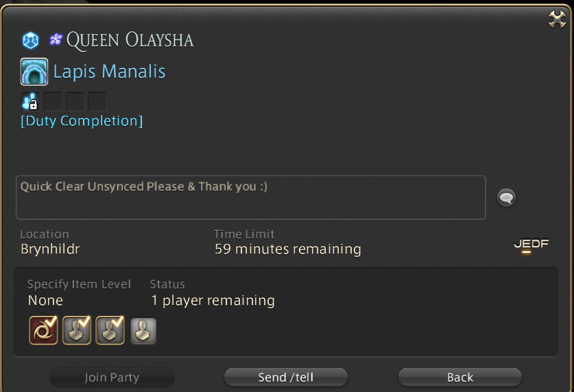Click the purple flower icon beside Queen Olaysha
574x392 pixels.
coord(56,39)
